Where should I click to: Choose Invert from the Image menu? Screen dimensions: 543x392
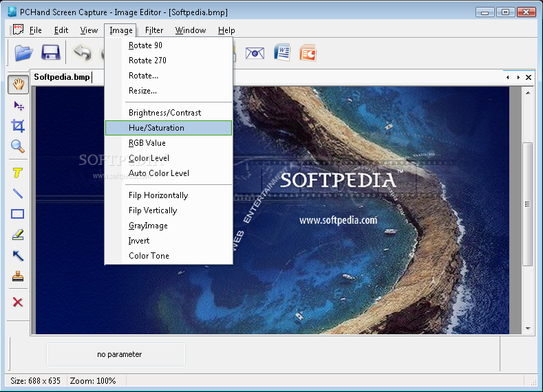tap(169, 241)
